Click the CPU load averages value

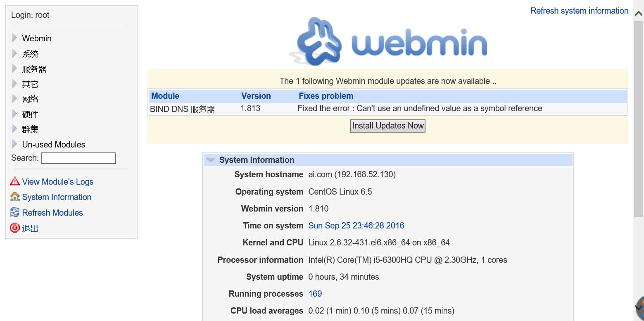coord(381,311)
